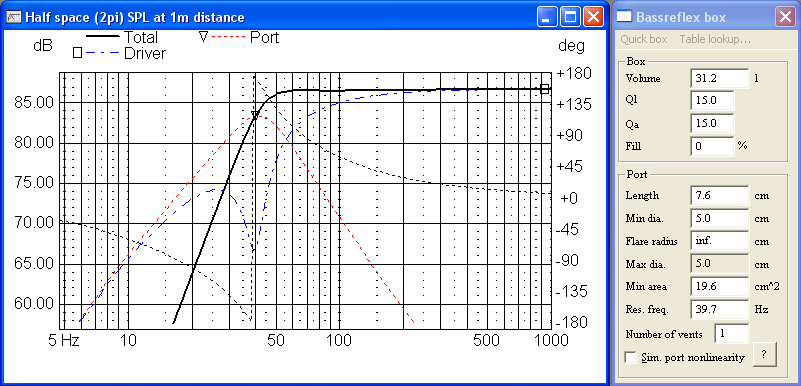801x386 pixels.
Task: Select the Res. freq. field
Action: [719, 309]
